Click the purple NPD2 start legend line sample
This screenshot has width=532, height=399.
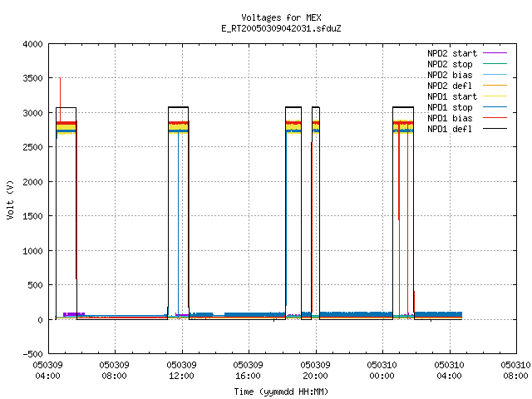495,53
